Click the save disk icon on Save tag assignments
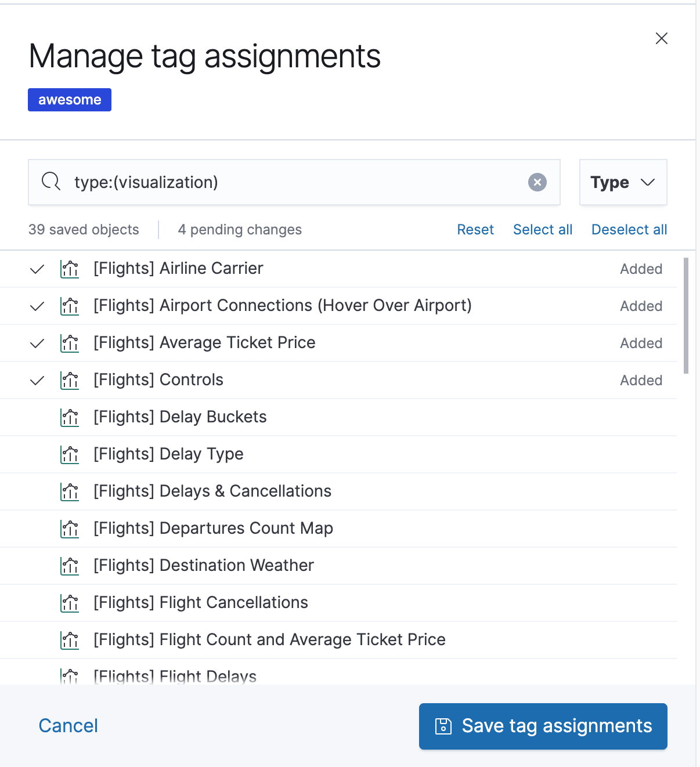The image size is (700, 767). [x=443, y=726]
